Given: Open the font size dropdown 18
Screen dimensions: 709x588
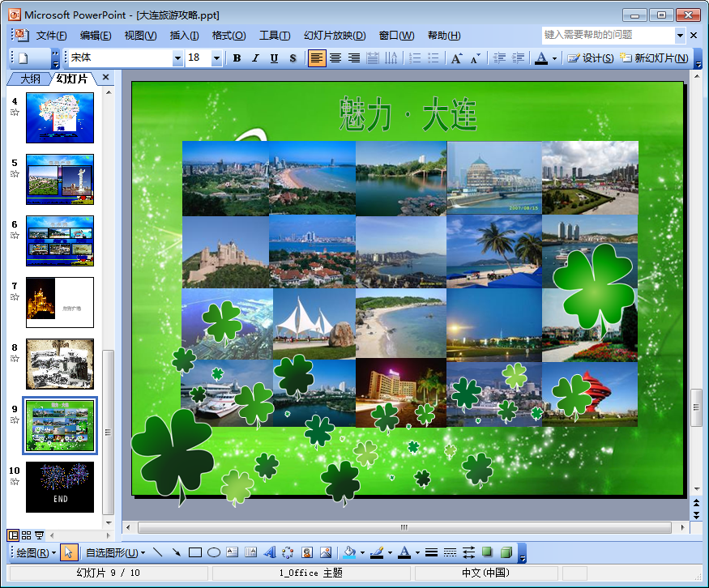Looking at the screenshot, I should (216, 58).
